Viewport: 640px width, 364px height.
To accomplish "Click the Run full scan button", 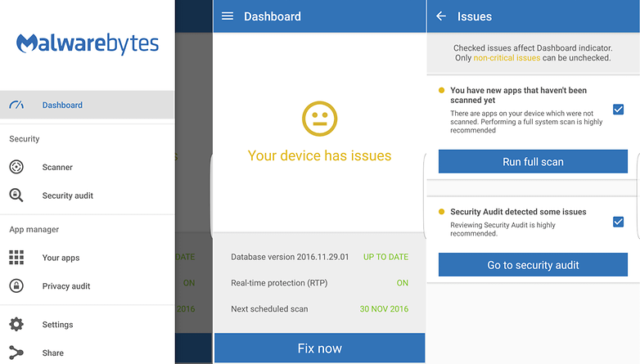I will click(x=533, y=162).
